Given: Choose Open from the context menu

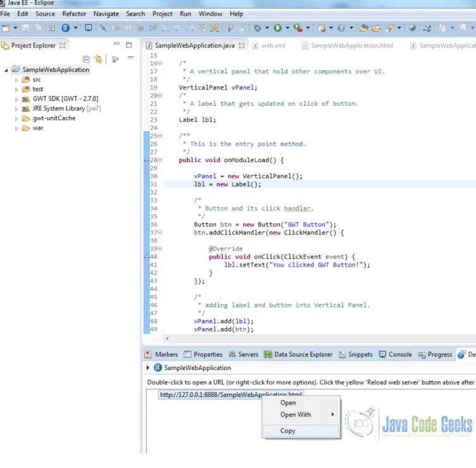Looking at the screenshot, I should [301, 403].
